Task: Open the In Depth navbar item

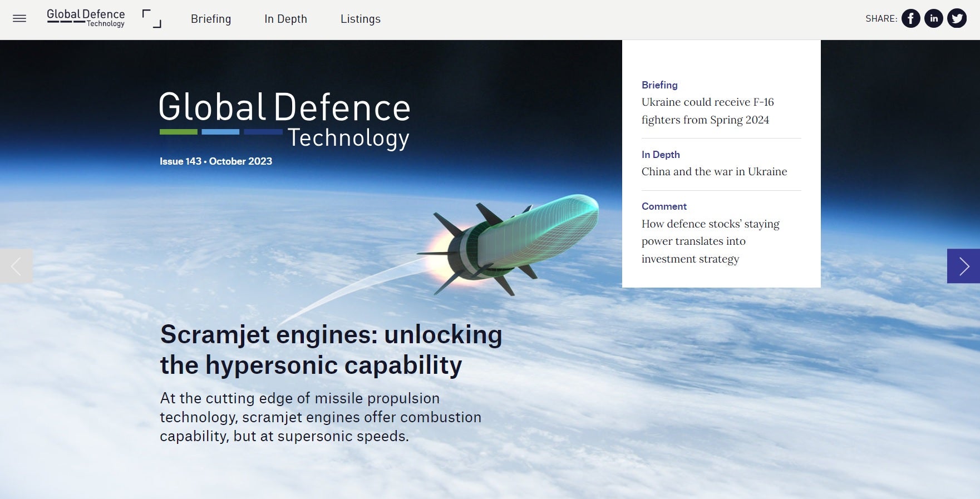Action: [285, 19]
